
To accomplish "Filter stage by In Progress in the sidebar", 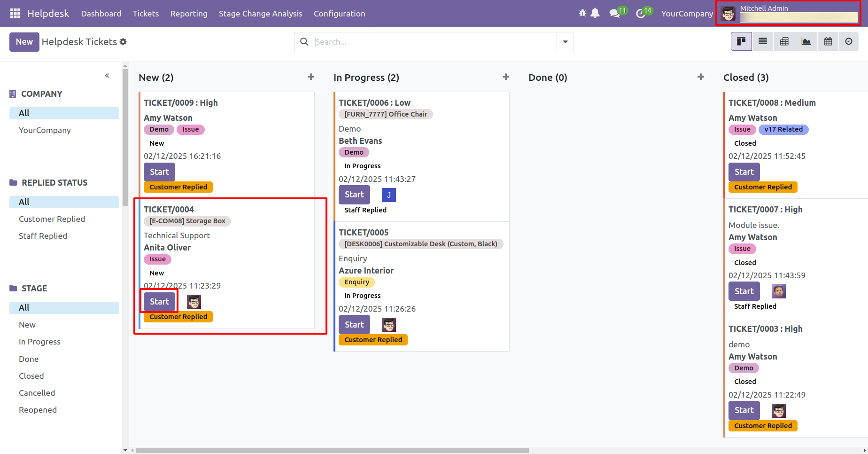I will pos(39,342).
